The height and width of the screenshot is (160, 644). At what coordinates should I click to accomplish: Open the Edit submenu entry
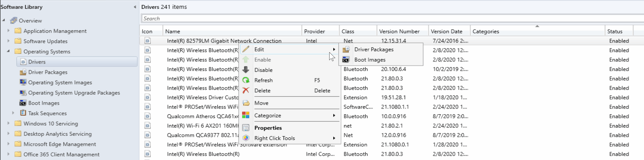pyautogui.click(x=259, y=50)
